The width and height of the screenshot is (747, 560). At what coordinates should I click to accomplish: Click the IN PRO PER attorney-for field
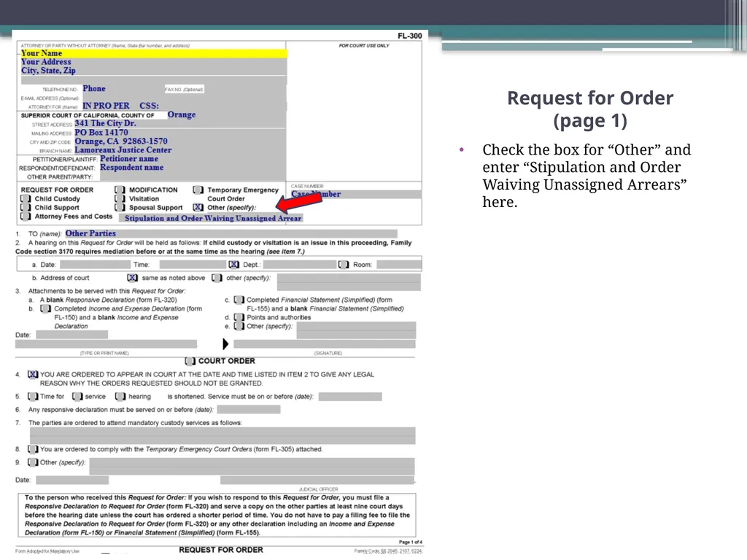tap(183, 106)
